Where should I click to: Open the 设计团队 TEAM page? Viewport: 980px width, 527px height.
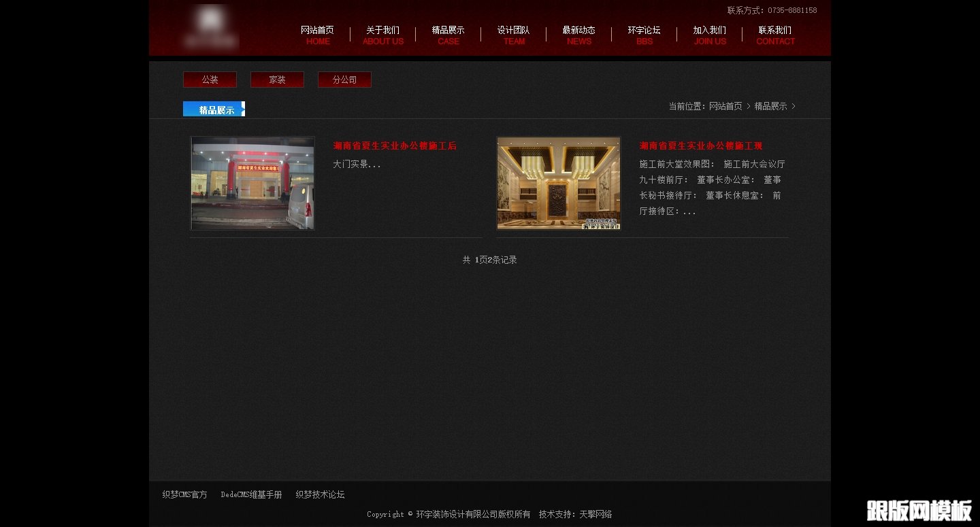[514, 35]
